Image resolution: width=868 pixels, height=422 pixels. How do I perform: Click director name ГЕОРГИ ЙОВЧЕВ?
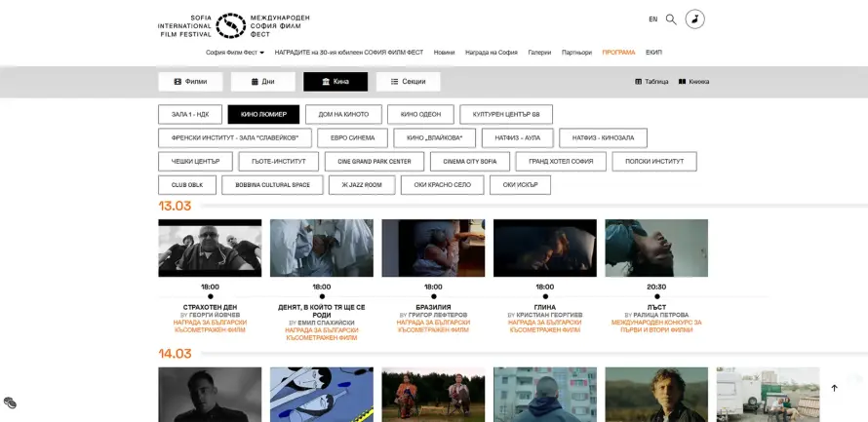pos(215,315)
